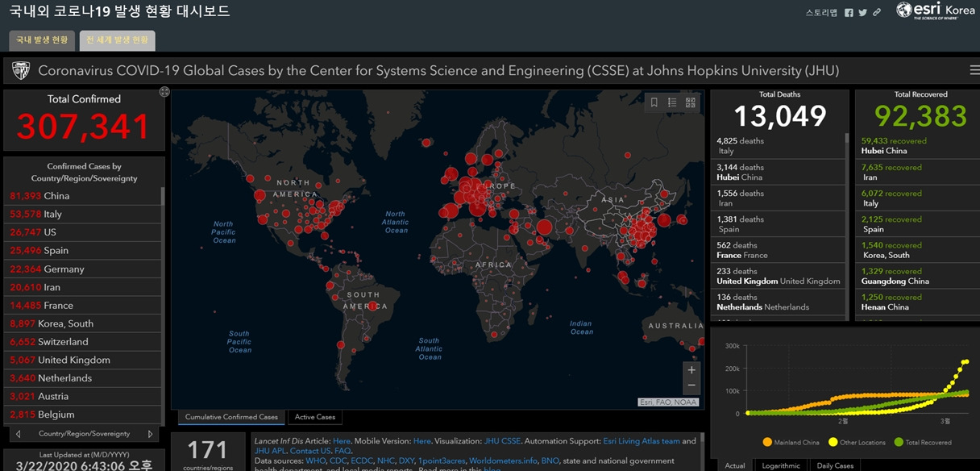Select 562 deaths France entry
The height and width of the screenshot is (471, 980).
[x=777, y=250]
